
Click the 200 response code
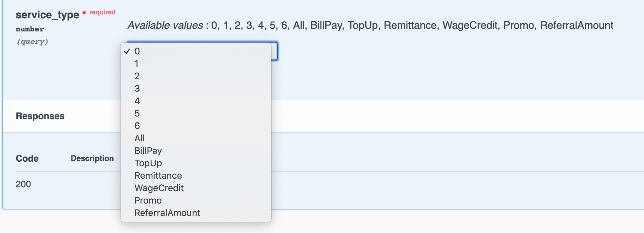click(23, 184)
